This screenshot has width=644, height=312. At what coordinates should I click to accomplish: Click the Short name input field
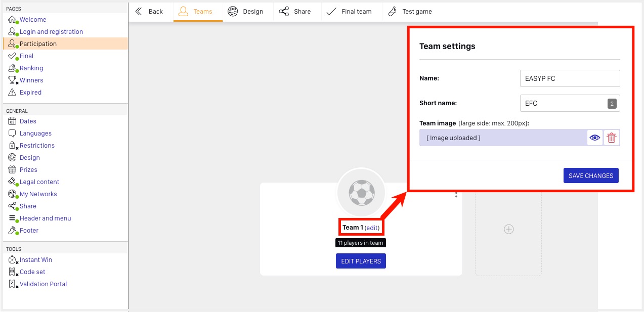pyautogui.click(x=563, y=103)
